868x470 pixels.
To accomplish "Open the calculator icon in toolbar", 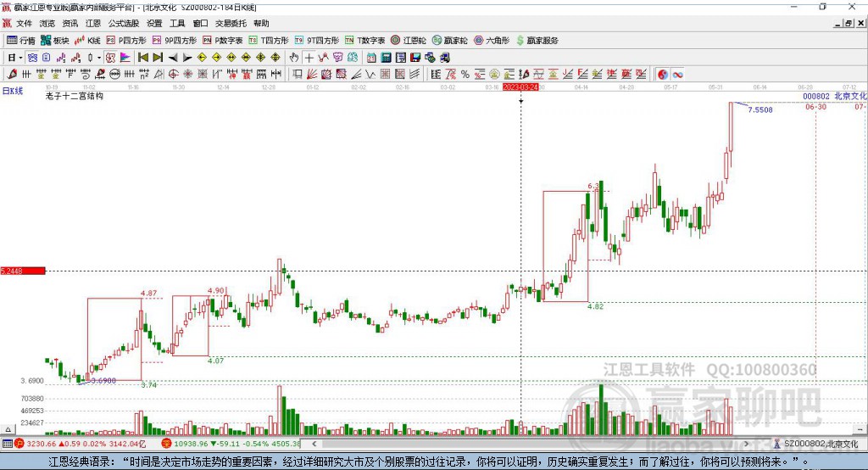I will 386,58.
